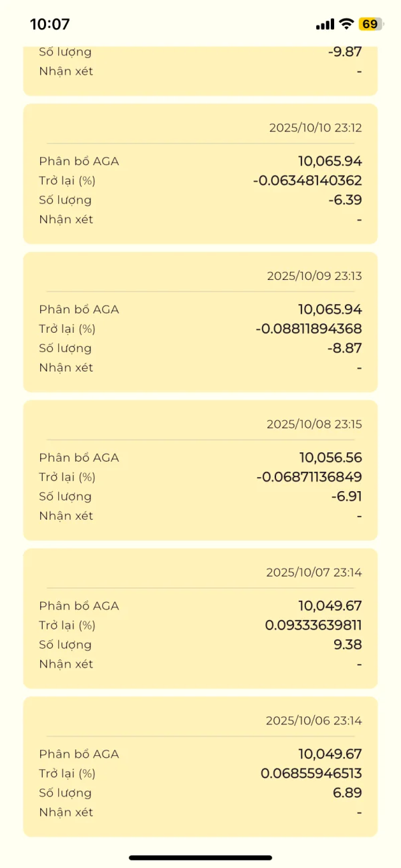Tap the AGA allocation value 10,056.56
Viewport: 401px width, 868px height.
[x=330, y=458]
